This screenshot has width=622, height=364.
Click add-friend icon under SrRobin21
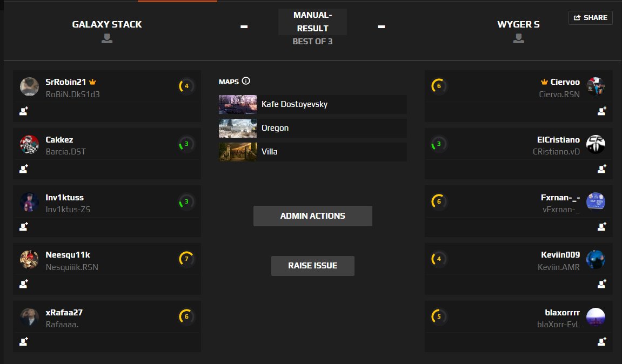tap(24, 111)
